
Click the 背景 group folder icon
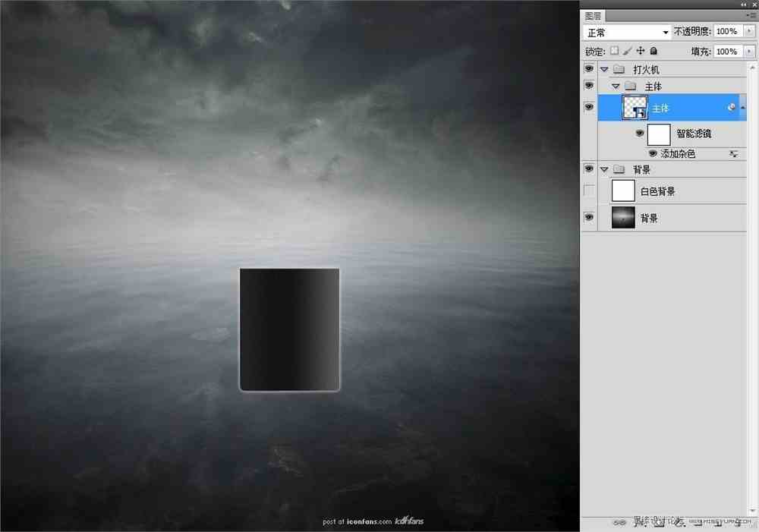620,169
